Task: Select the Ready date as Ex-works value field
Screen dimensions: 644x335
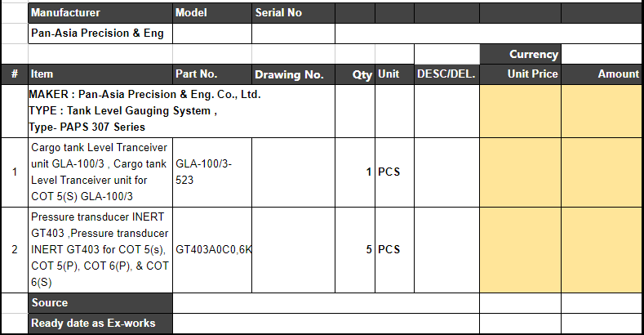Action: tap(326, 324)
